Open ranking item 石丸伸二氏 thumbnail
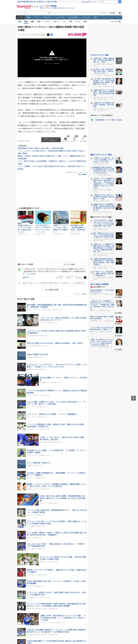 point(119,72)
